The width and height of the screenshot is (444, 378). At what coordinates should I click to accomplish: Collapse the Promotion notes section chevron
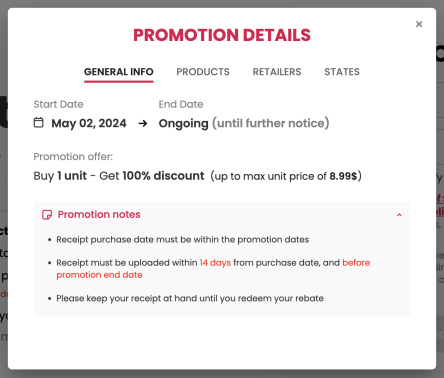399,215
